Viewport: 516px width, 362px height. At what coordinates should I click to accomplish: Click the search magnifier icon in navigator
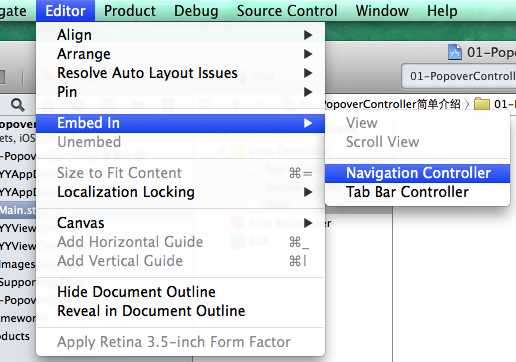click(17, 105)
